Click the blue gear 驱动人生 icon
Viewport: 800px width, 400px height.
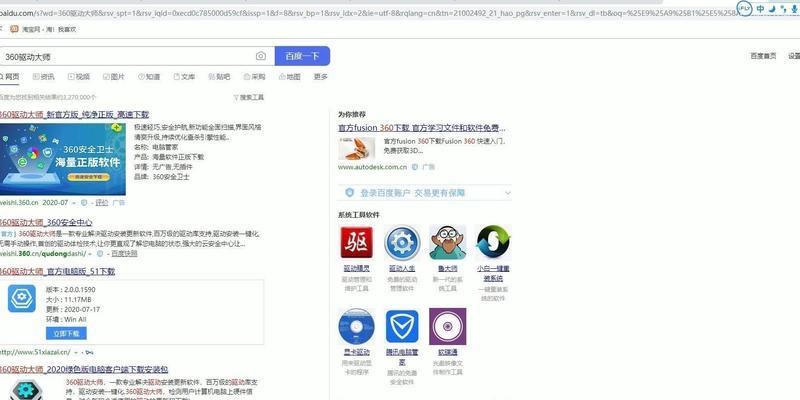click(x=402, y=243)
